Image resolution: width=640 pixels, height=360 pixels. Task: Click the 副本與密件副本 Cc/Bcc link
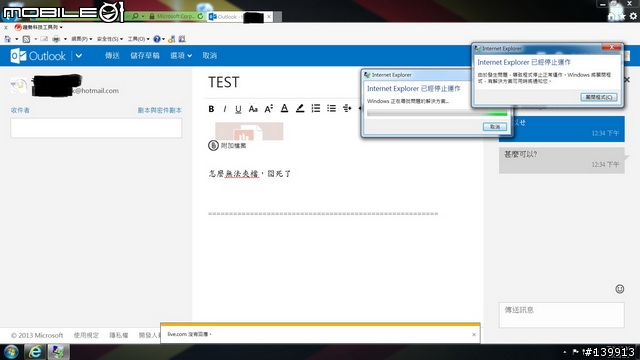click(x=160, y=110)
